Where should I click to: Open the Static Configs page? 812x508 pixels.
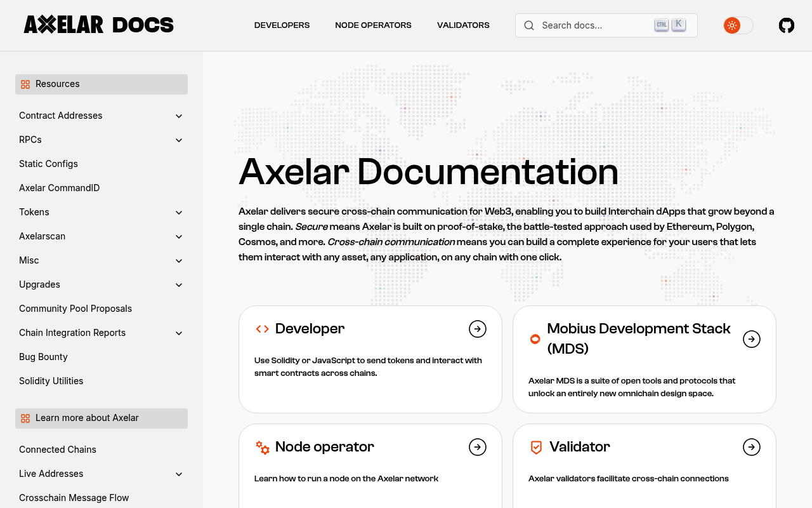click(48, 164)
